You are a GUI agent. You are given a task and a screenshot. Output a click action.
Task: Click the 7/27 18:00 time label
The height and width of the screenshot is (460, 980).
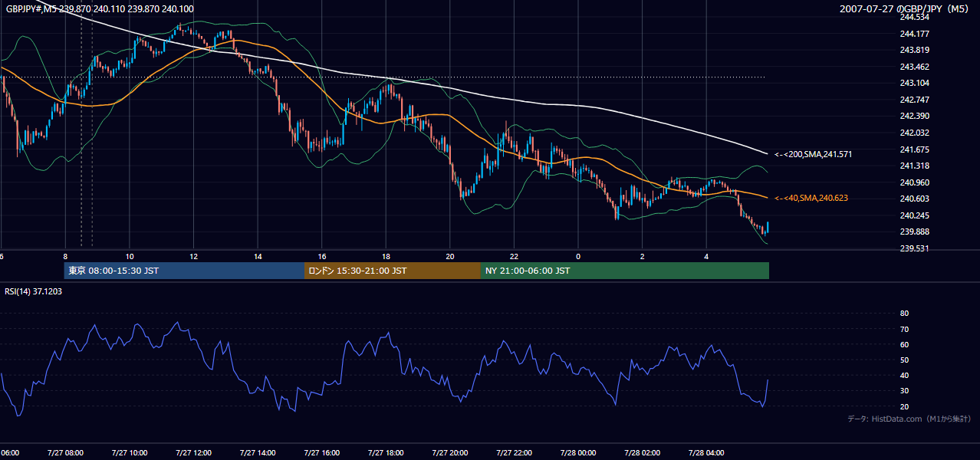click(386, 453)
